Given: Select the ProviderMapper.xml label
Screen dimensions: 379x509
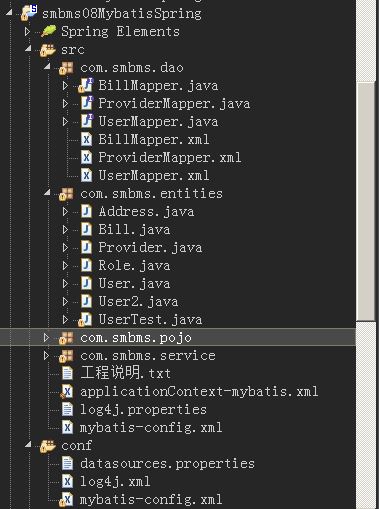Looking at the screenshot, I should click(x=170, y=157).
